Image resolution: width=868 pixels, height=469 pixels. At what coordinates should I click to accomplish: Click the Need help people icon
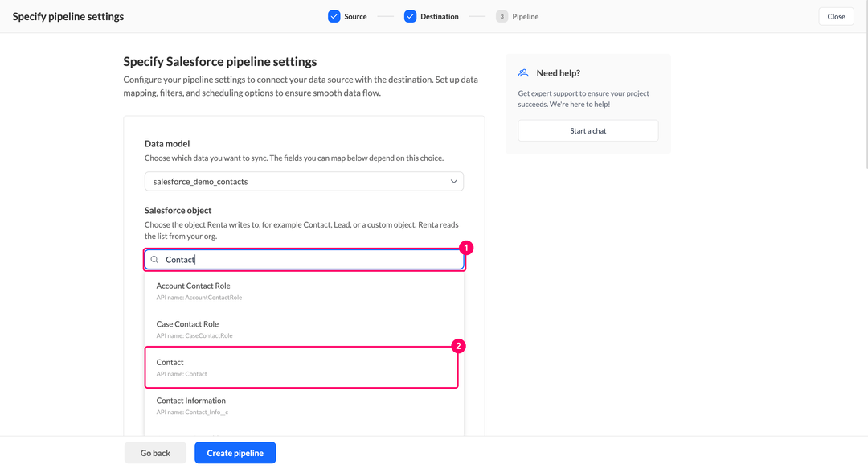[x=523, y=72]
